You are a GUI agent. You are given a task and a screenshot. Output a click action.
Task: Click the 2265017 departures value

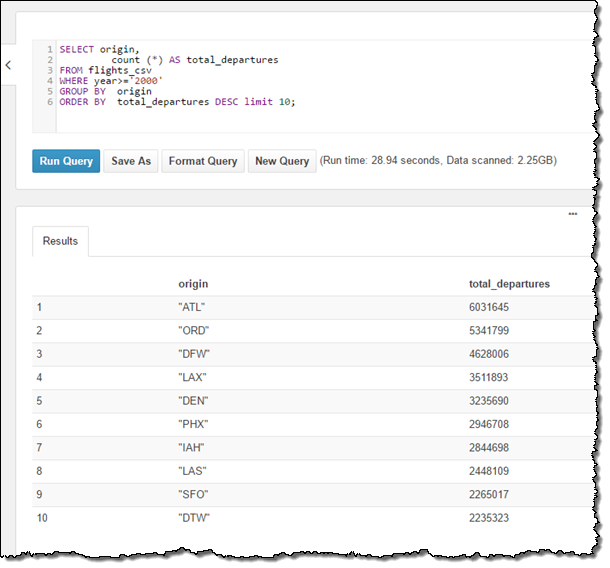[x=489, y=495]
